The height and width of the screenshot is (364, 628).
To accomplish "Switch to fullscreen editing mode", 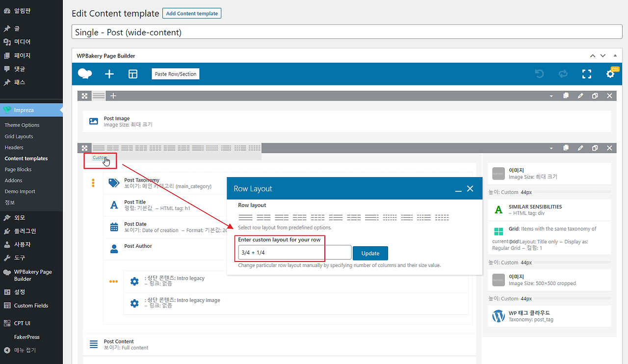I will click(586, 74).
